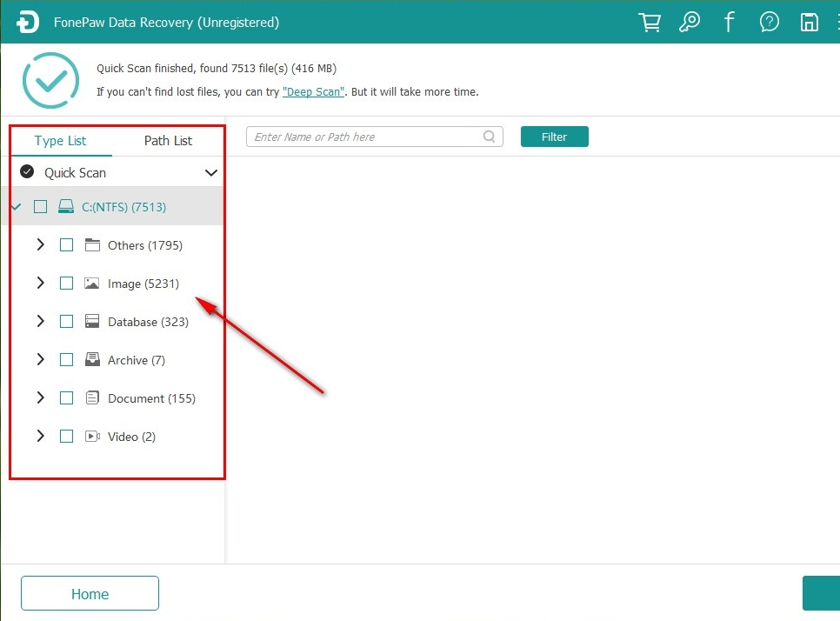Check the Others (1795) checkbox
The height and width of the screenshot is (621, 840).
[x=66, y=245]
